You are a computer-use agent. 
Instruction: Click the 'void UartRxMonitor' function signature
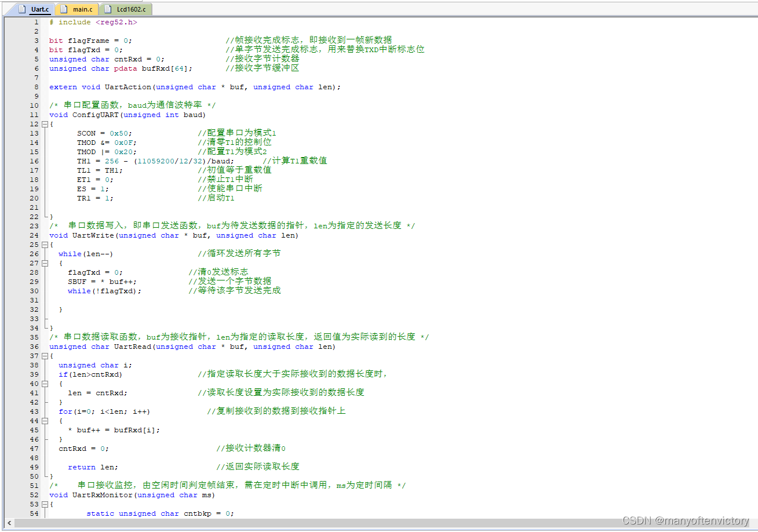pos(132,495)
